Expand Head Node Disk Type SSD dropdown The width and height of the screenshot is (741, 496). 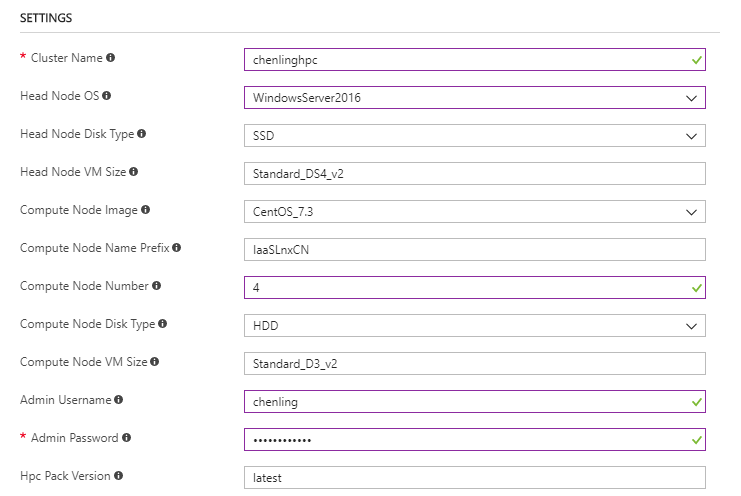click(474, 136)
